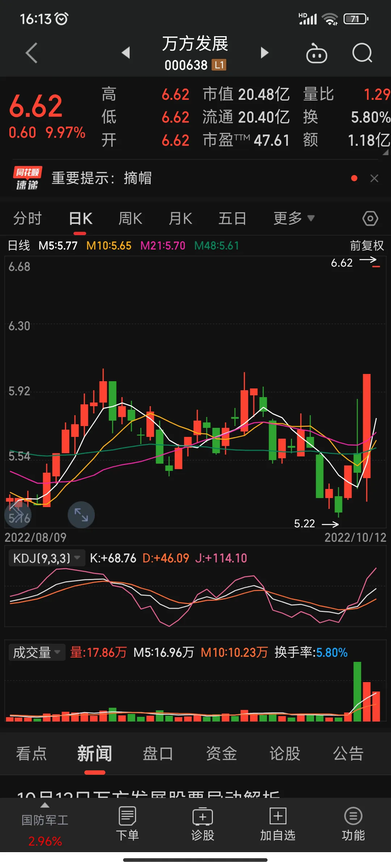Tap the back arrow icon
The width and height of the screenshot is (391, 868).
click(31, 53)
